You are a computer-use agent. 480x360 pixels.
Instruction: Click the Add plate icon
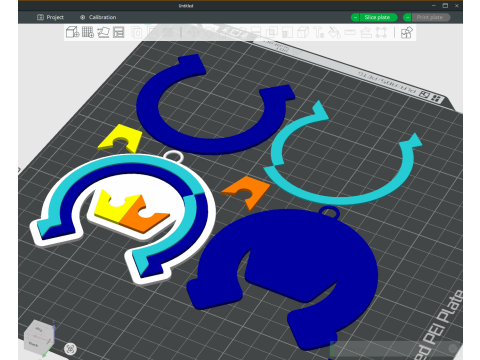pos(88,32)
